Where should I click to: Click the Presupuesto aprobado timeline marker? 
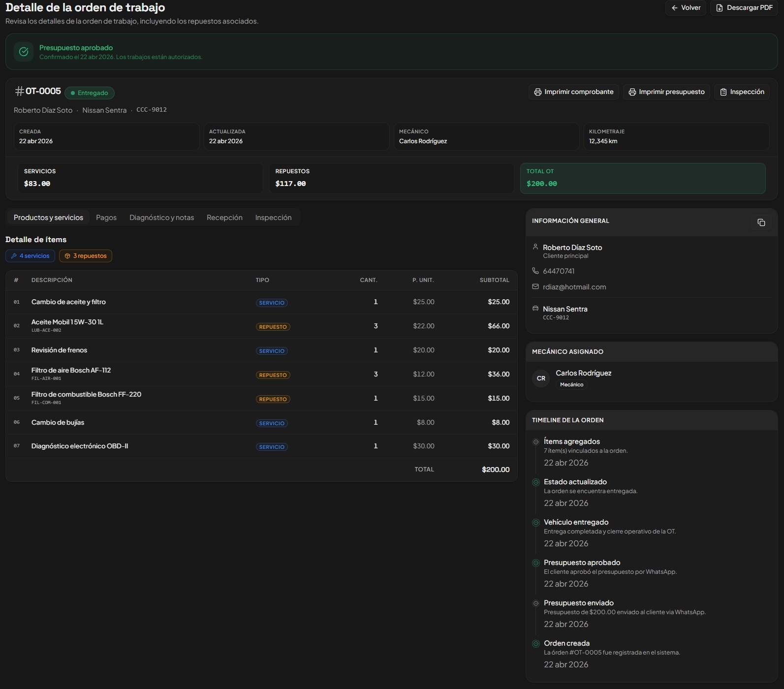click(536, 563)
